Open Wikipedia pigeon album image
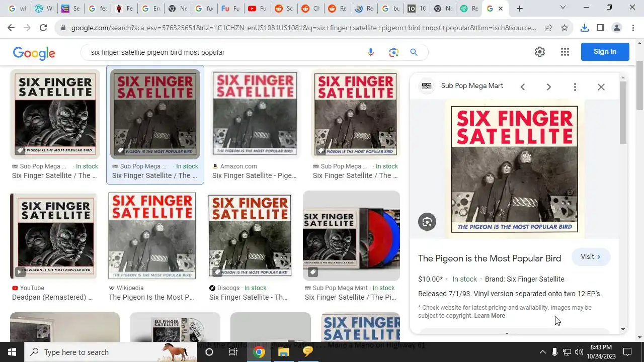The height and width of the screenshot is (362, 644). point(152,236)
